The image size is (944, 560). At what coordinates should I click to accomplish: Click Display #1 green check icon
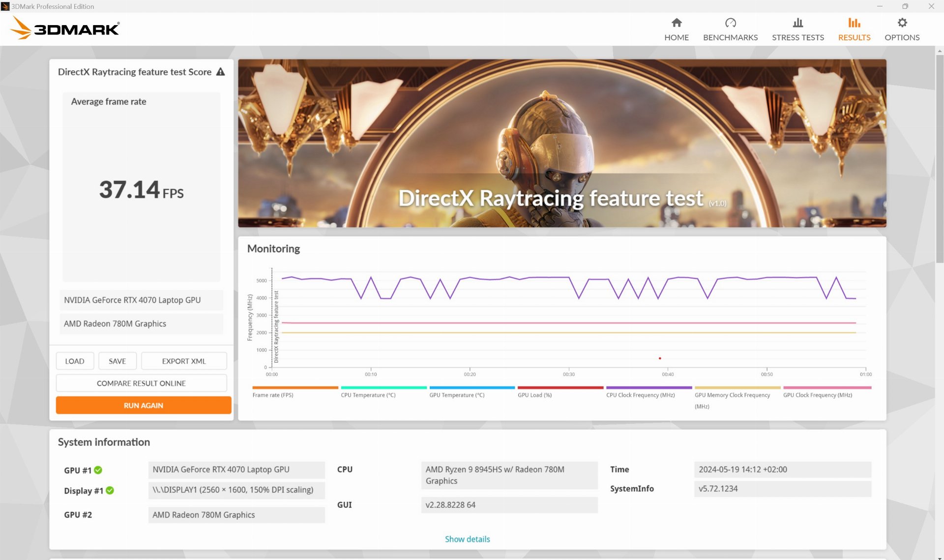(110, 490)
